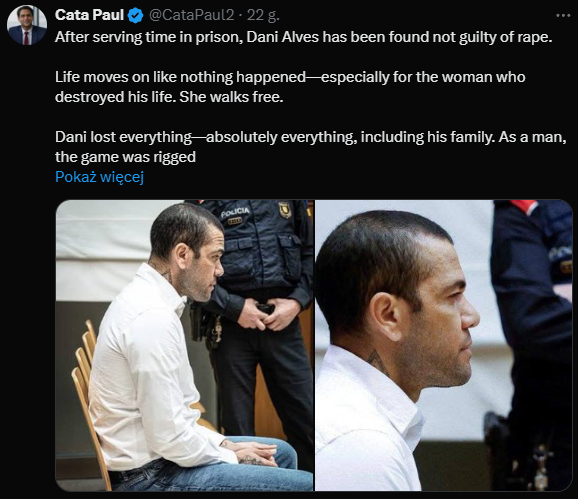This screenshot has width=578, height=499.
Task: Open Cata Paul's profile avatar picture
Action: (27, 25)
